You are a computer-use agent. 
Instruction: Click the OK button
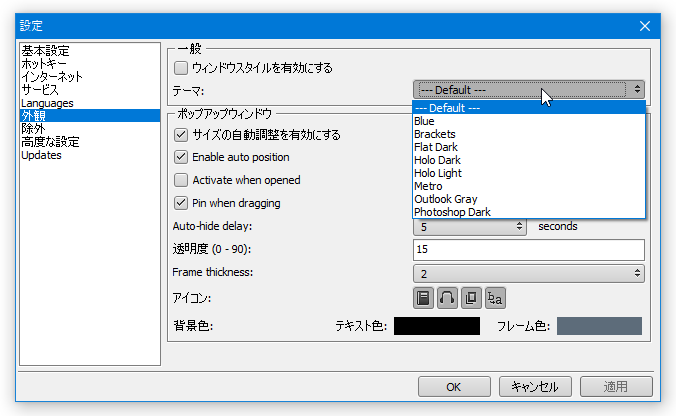point(454,387)
